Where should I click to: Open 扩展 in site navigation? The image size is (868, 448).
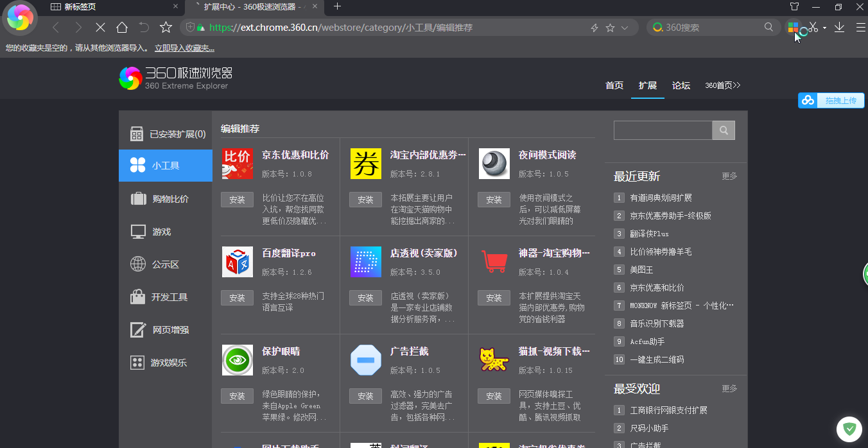[x=648, y=85]
